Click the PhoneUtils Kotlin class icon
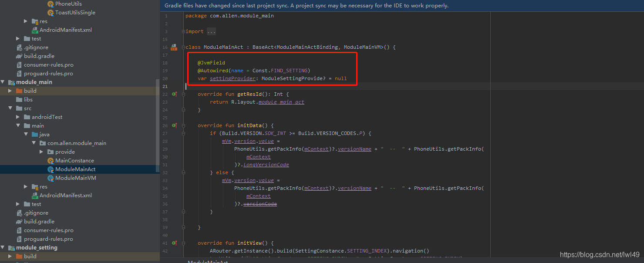 51,4
